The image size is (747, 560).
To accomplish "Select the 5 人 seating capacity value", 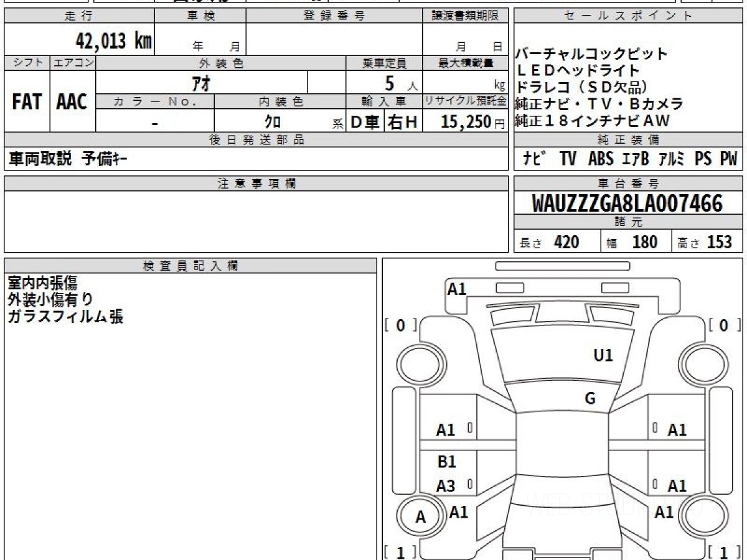I will pos(401,82).
